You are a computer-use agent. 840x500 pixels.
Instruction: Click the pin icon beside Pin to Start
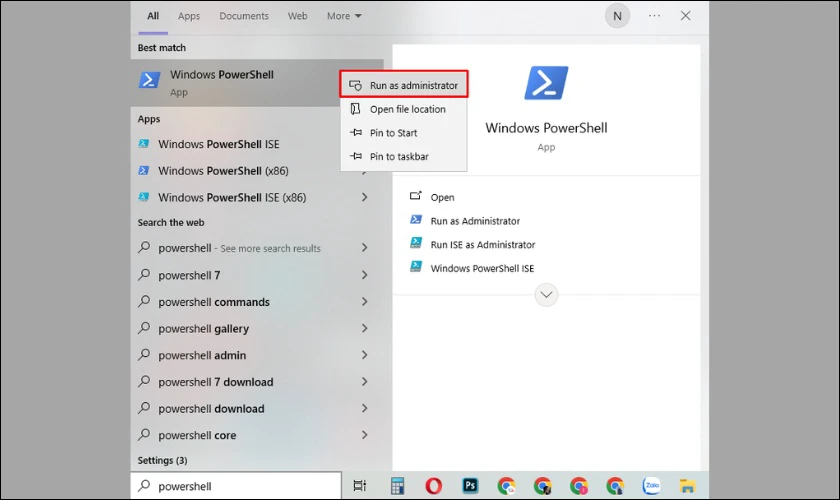356,132
